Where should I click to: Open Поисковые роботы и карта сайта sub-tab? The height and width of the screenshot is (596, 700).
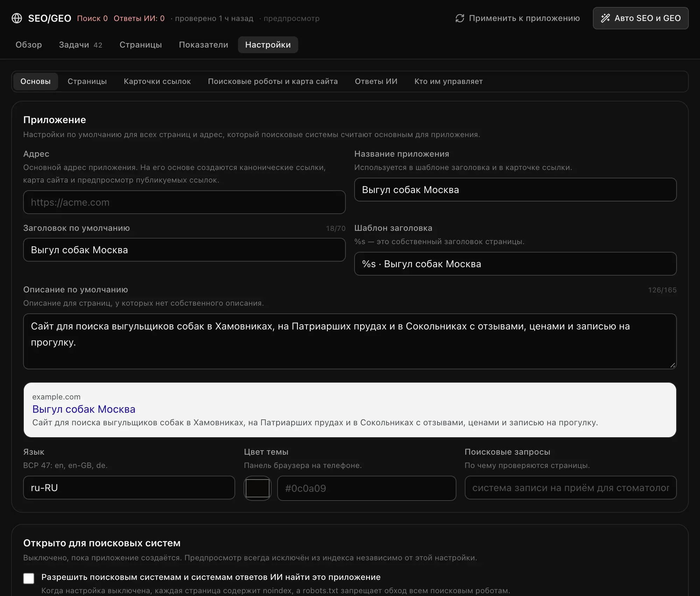click(273, 81)
